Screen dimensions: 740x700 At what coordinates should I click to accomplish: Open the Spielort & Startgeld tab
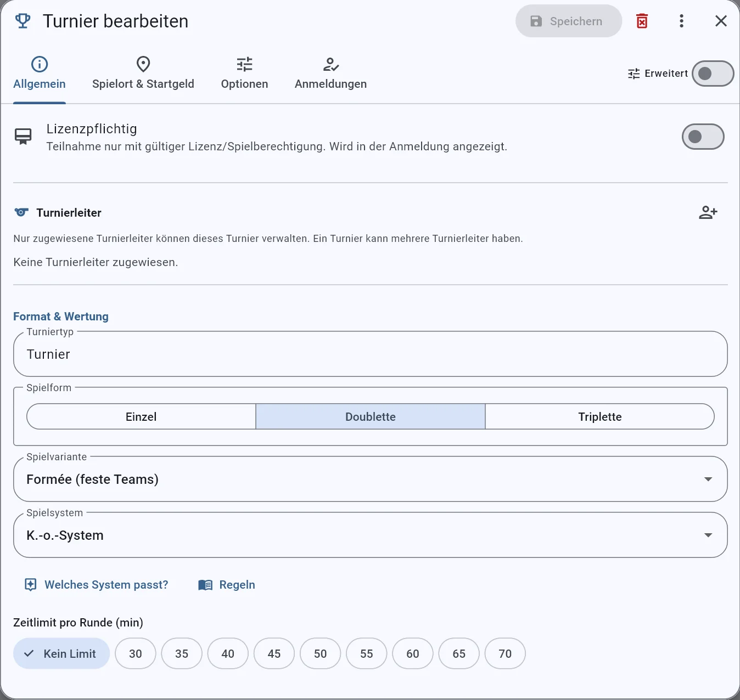[x=143, y=73]
